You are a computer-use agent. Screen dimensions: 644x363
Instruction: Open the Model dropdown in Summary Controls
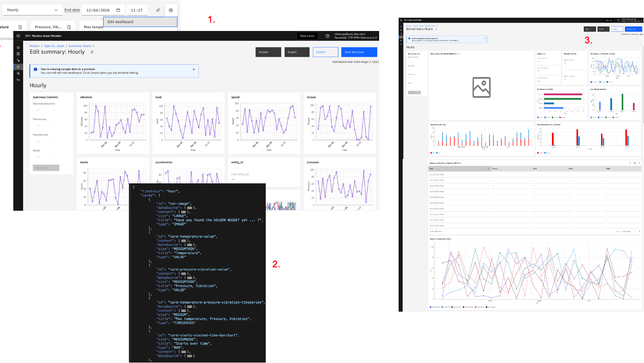45,157
